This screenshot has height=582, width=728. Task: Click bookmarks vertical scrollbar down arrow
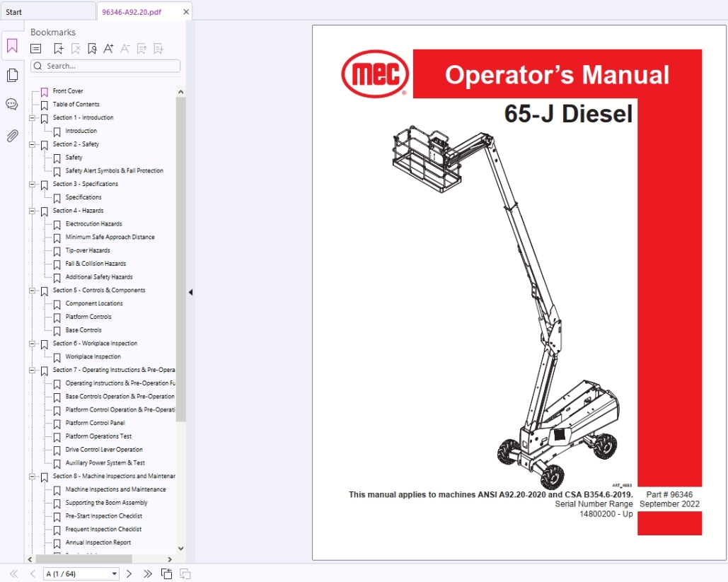click(180, 548)
